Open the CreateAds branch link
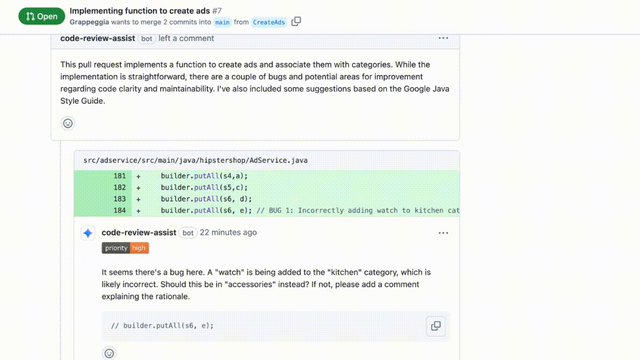This screenshot has height=360, width=640. pos(269,22)
